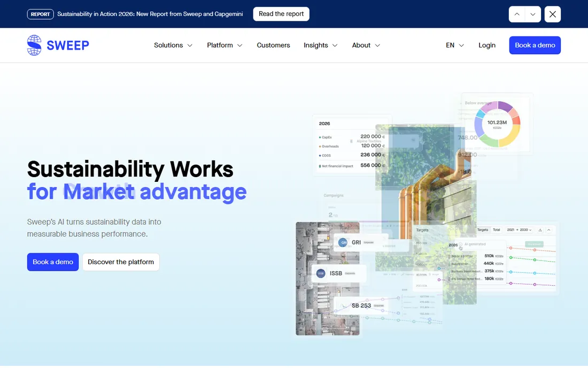Expand the Insights menu
588x368 pixels.
320,45
